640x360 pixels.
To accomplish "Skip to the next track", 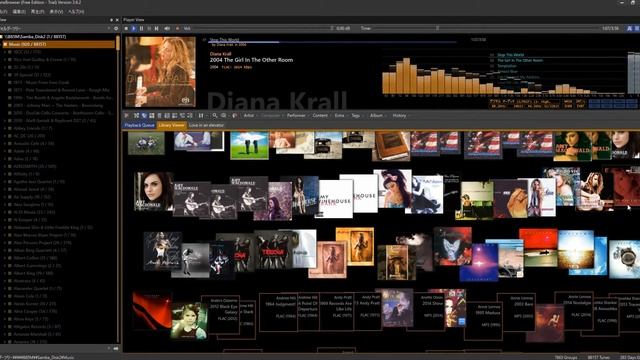I will 156,29.
